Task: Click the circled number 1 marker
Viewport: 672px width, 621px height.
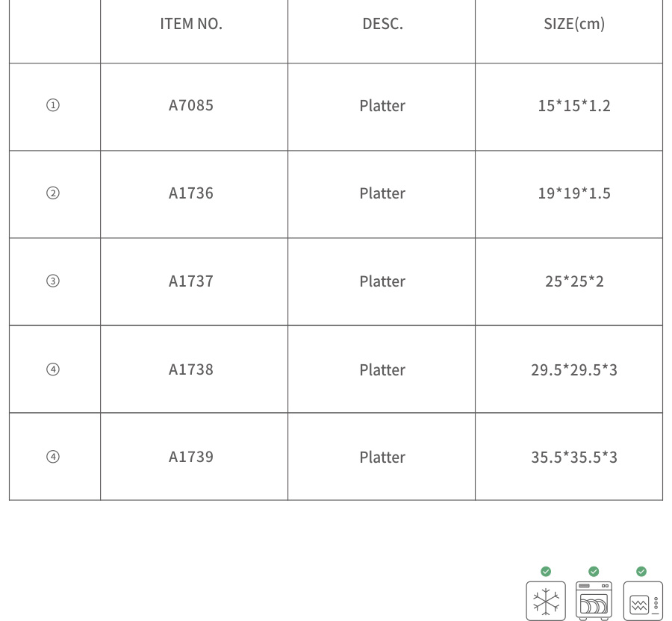Action: tap(53, 105)
